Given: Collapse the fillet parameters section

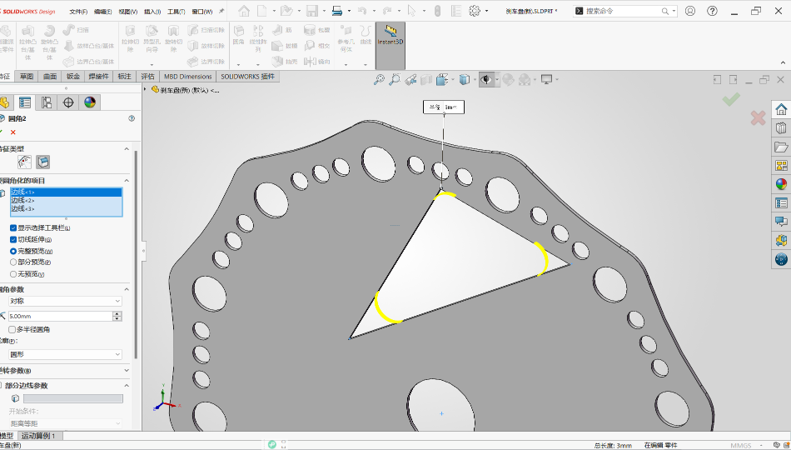Looking at the screenshot, I should (127, 290).
